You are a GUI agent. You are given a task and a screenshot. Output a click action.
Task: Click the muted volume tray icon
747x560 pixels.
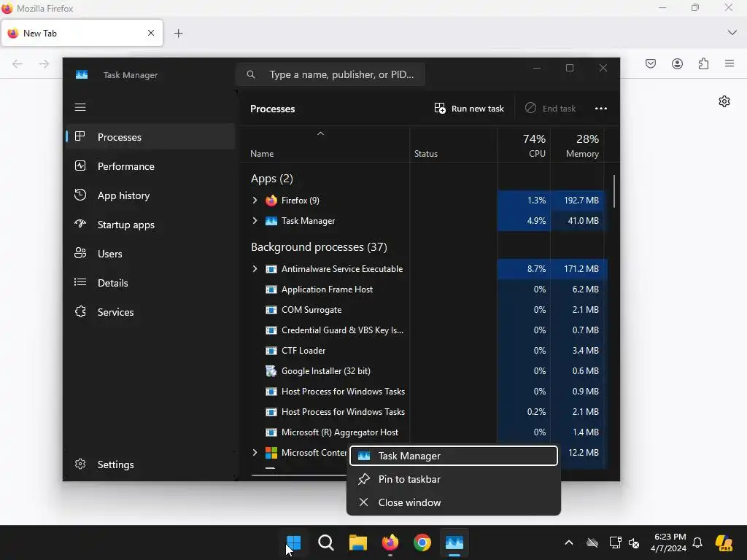coord(634,542)
